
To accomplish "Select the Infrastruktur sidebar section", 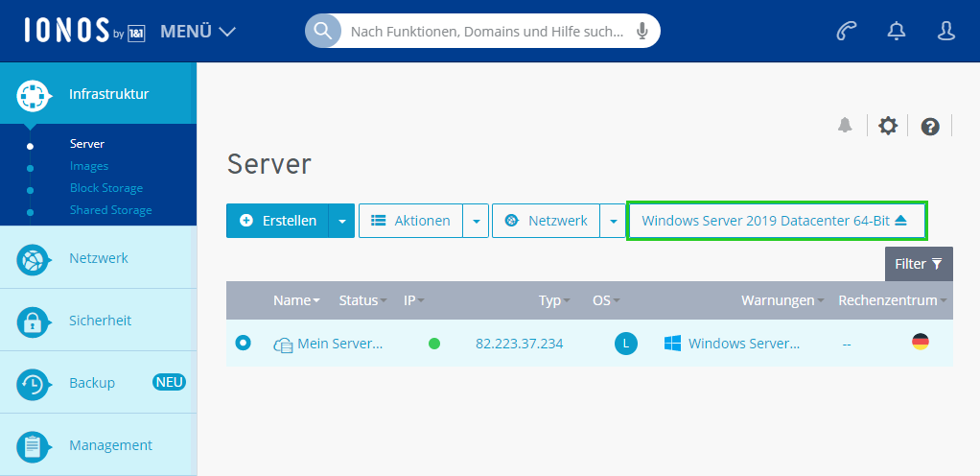I will (98, 93).
